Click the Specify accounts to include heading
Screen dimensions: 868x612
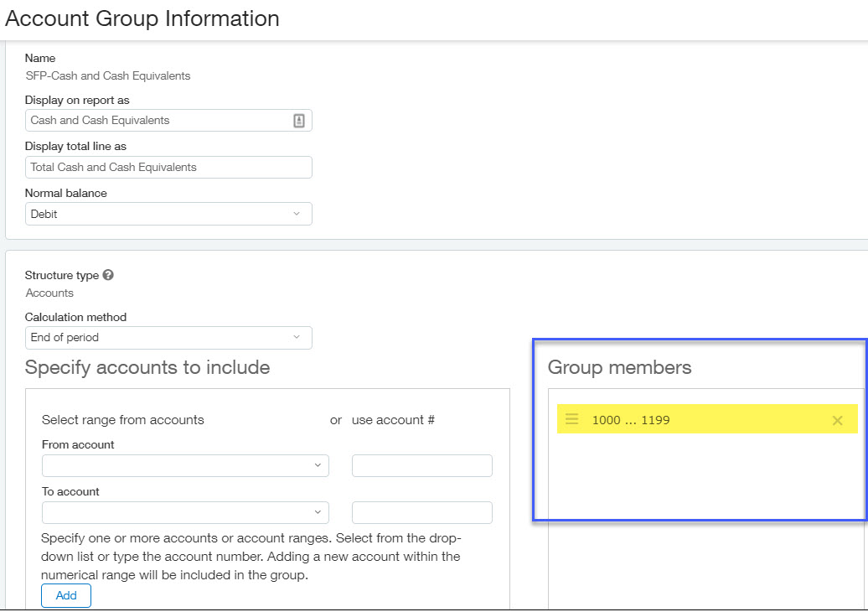point(147,367)
